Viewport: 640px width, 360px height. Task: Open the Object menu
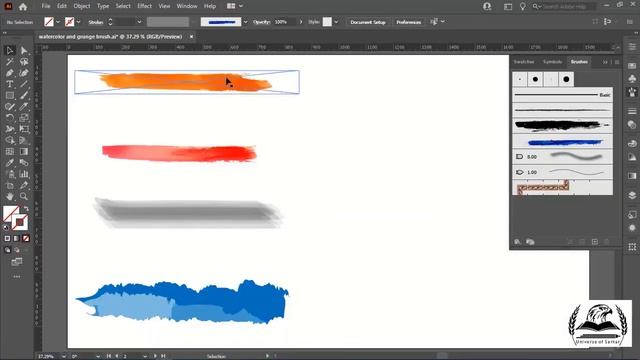[82, 6]
